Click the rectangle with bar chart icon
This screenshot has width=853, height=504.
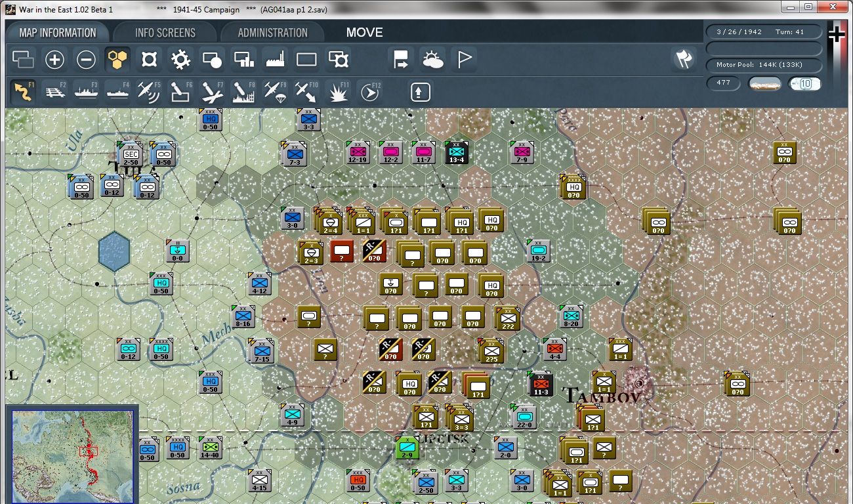pos(243,60)
